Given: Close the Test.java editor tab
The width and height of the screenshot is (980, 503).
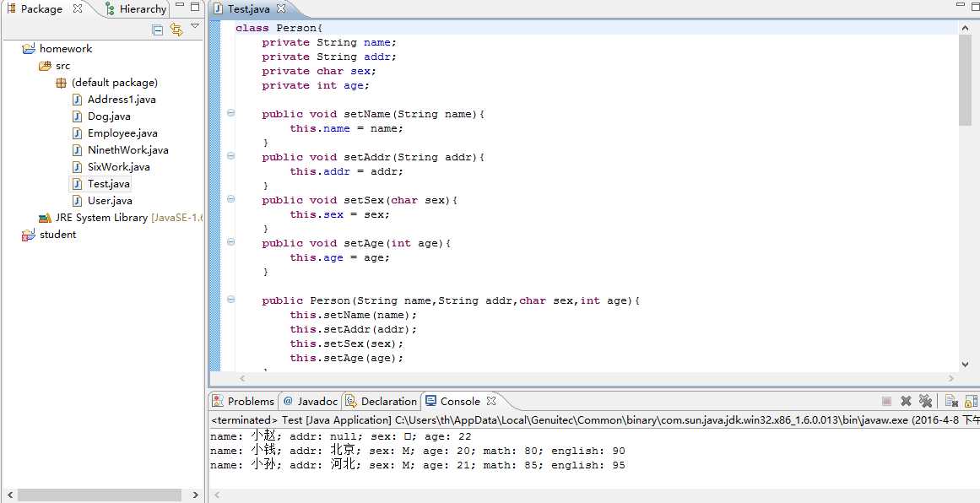Looking at the screenshot, I should (281, 8).
